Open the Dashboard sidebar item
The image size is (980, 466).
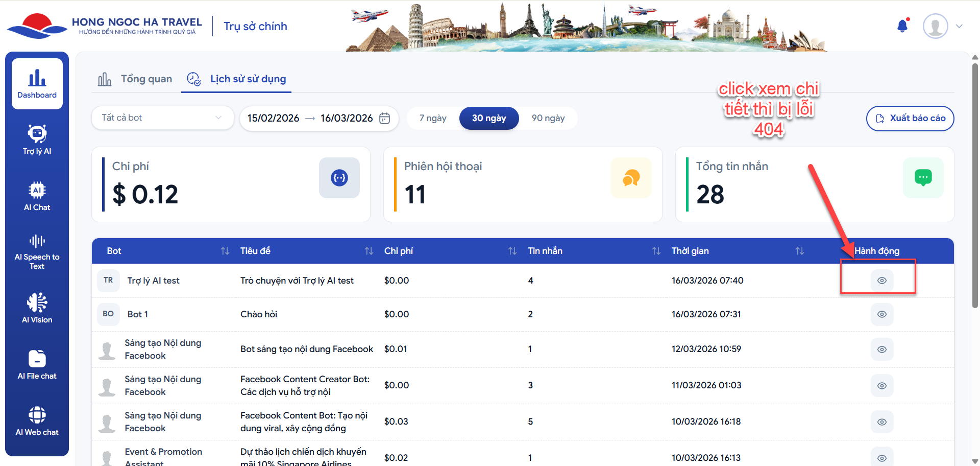pyautogui.click(x=37, y=84)
